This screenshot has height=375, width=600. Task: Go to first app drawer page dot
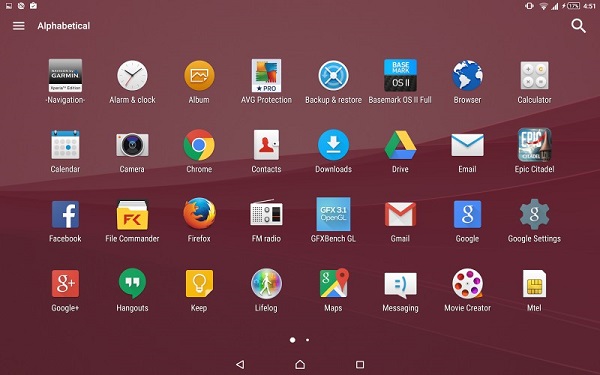(x=292, y=340)
